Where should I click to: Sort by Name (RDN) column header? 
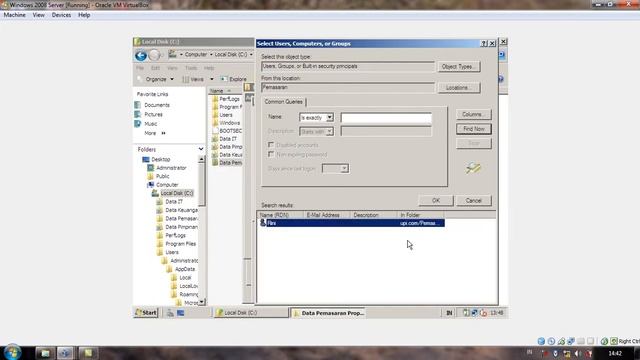pyautogui.click(x=280, y=215)
